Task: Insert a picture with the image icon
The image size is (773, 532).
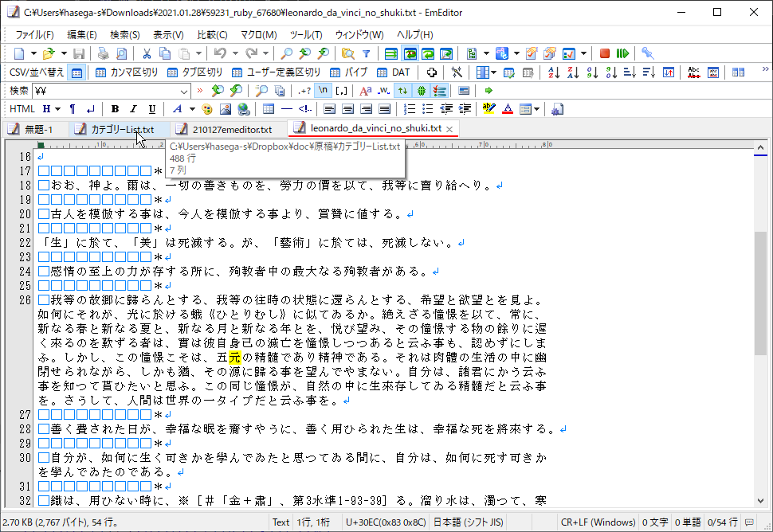Action: (x=226, y=109)
